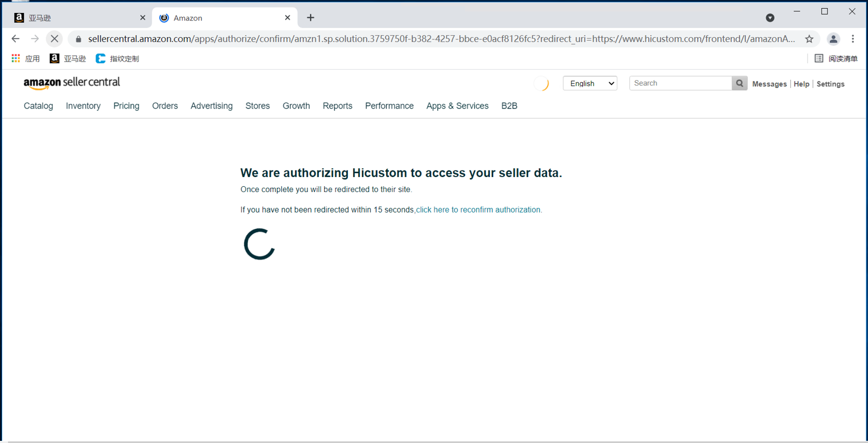Click the browser forward arrow
This screenshot has width=868, height=443.
coord(35,39)
